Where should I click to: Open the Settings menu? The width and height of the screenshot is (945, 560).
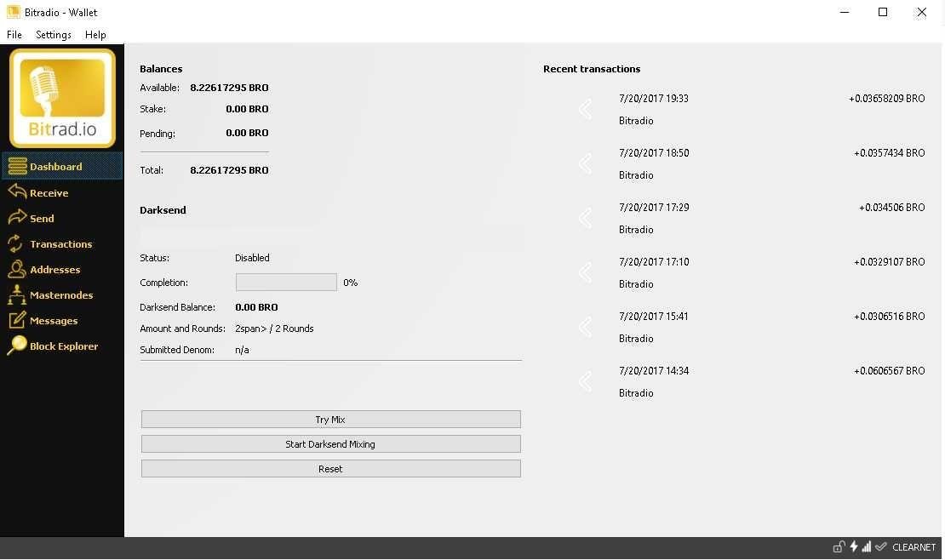[54, 35]
